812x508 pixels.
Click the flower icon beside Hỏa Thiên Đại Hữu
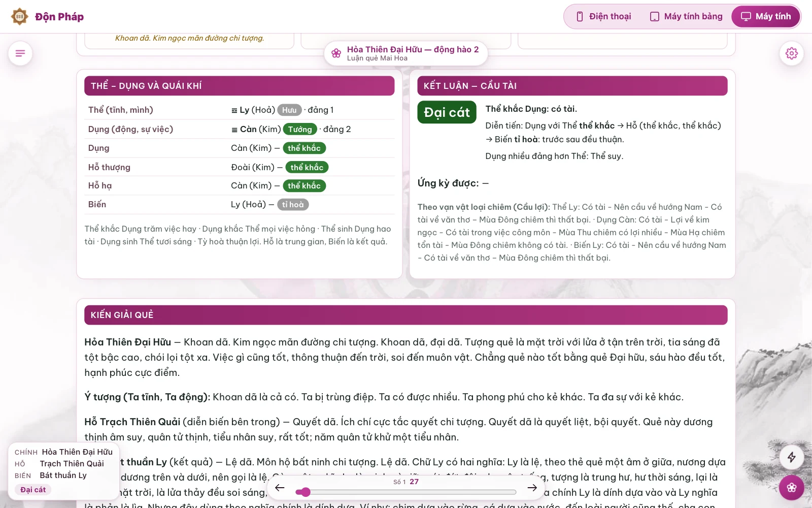click(x=336, y=53)
